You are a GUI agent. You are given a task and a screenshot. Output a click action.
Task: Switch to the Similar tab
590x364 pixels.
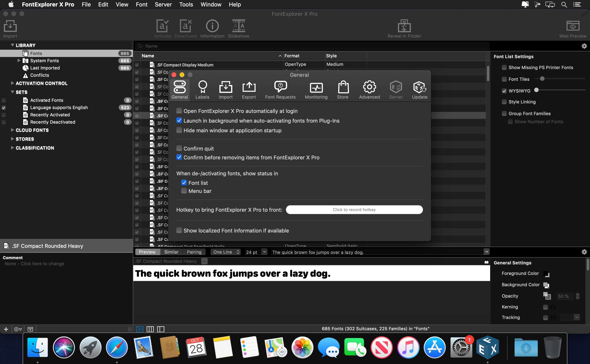coord(171,252)
